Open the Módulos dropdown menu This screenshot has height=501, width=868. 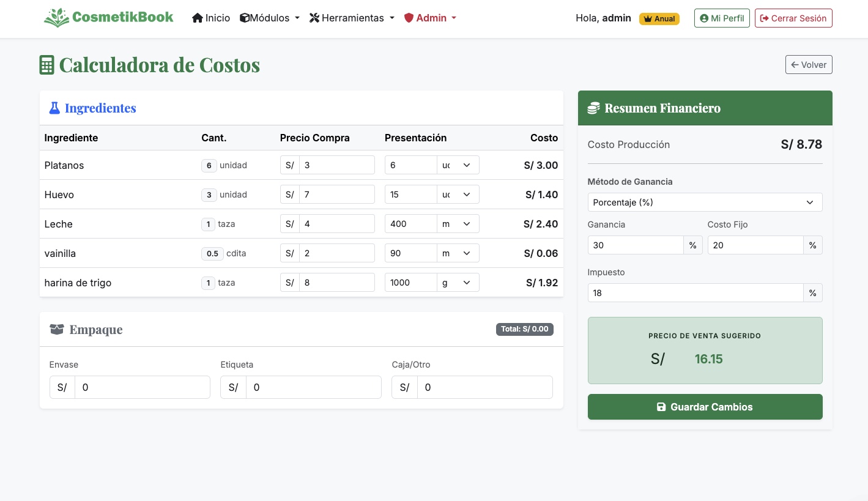[x=270, y=18]
